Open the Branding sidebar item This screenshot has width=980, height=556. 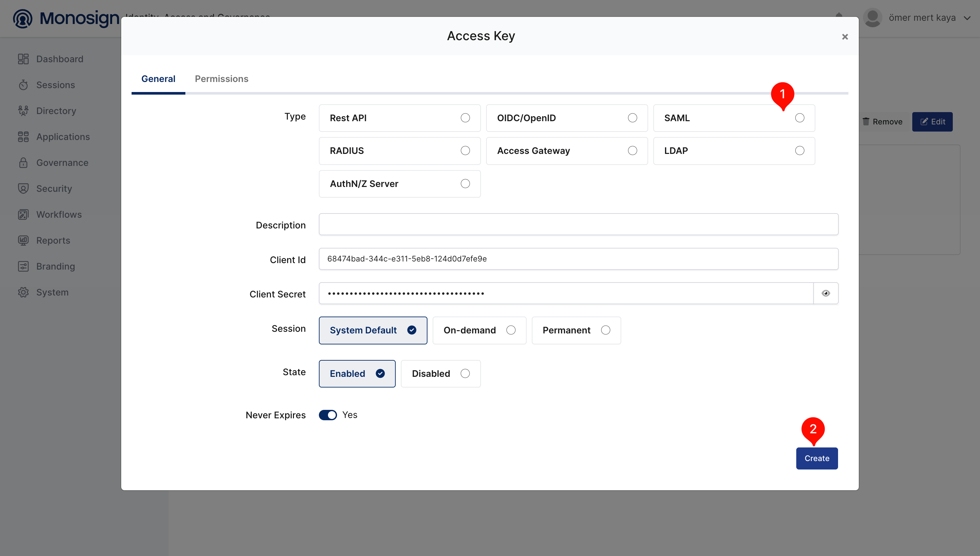46,266
